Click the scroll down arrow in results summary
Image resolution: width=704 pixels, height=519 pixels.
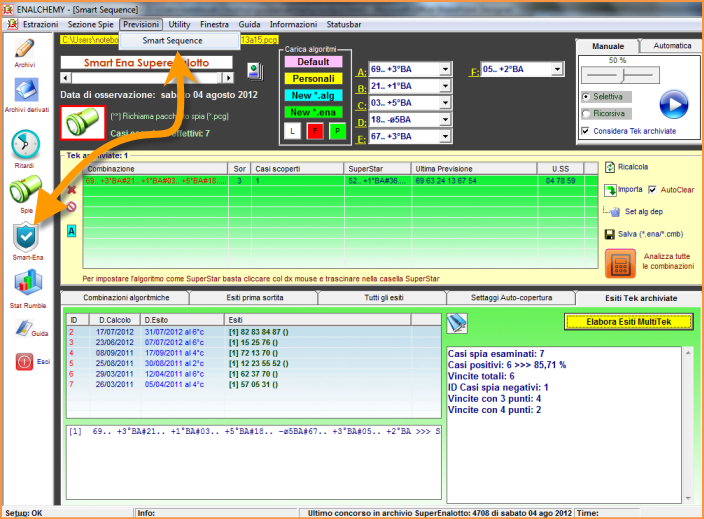688,498
